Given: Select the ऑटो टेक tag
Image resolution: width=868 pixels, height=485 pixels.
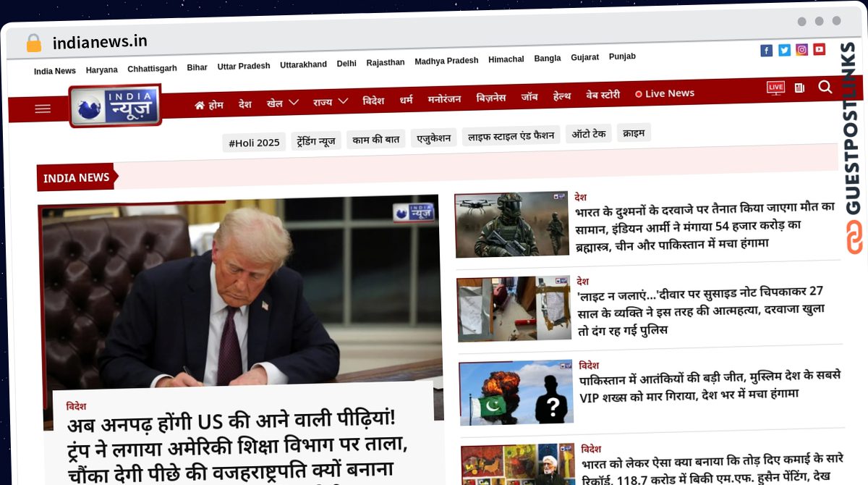Looking at the screenshot, I should 589,134.
